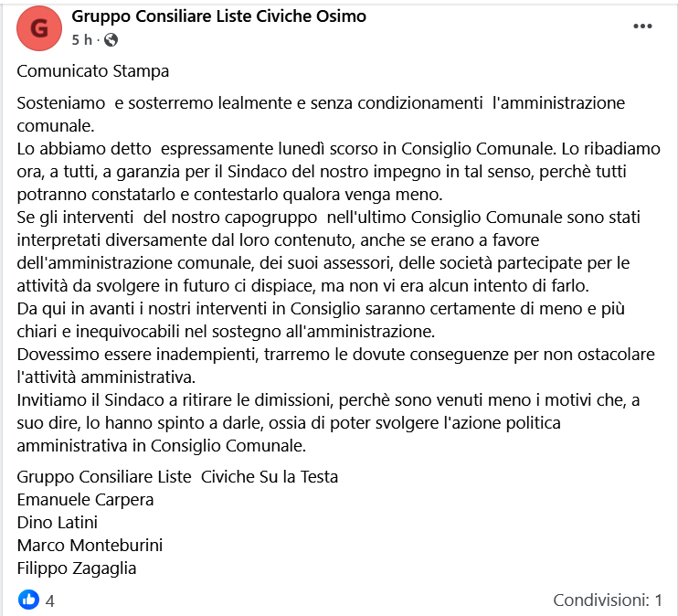Image resolution: width=678 pixels, height=616 pixels.
Task: Click the name Marco Monteburini
Action: [x=90, y=545]
